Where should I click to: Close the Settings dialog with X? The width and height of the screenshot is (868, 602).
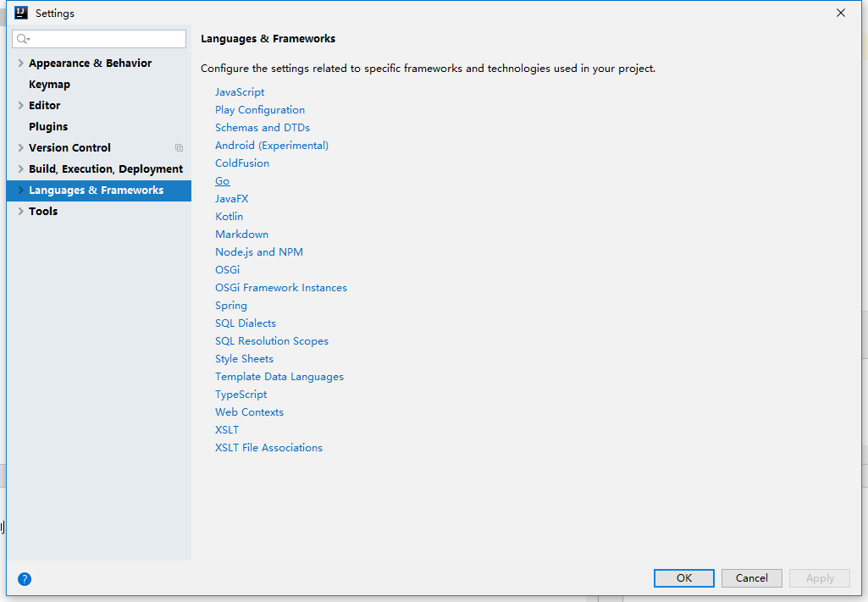(x=840, y=13)
